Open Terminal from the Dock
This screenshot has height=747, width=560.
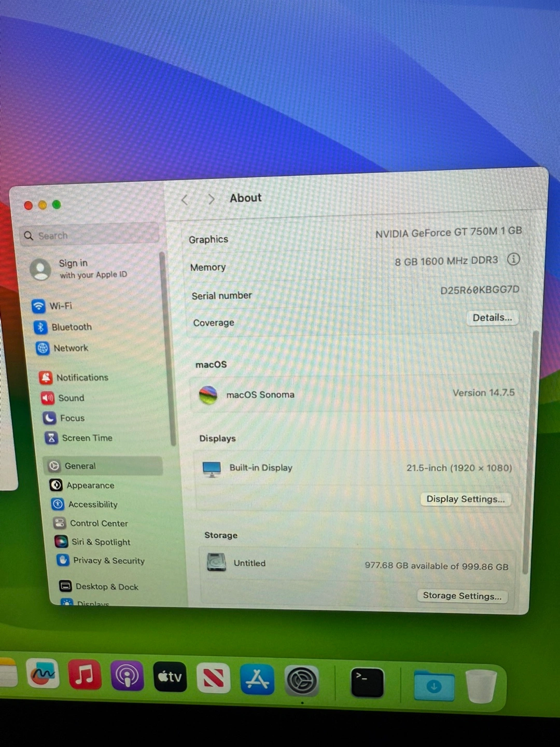[x=368, y=683]
